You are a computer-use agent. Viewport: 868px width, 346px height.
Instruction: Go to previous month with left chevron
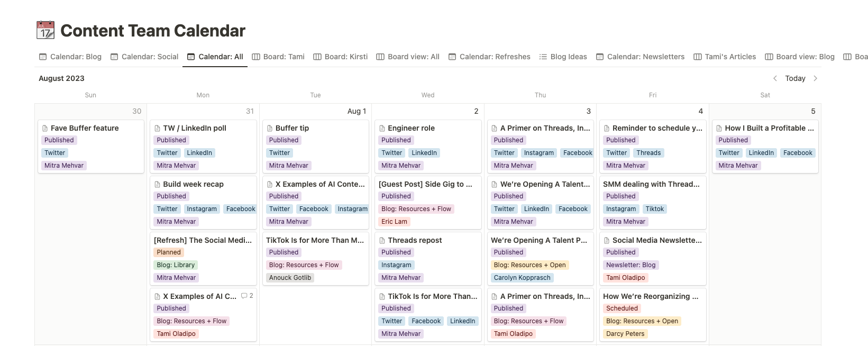point(775,78)
